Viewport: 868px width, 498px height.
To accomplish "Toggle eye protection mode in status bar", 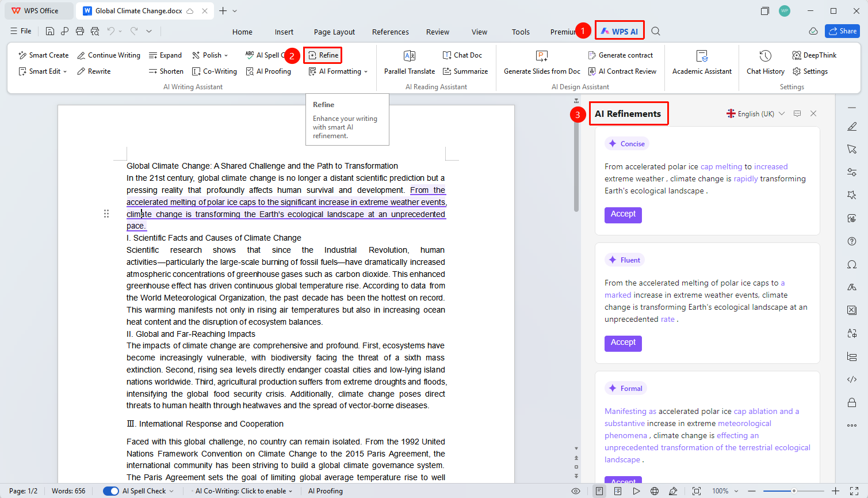I will (576, 491).
